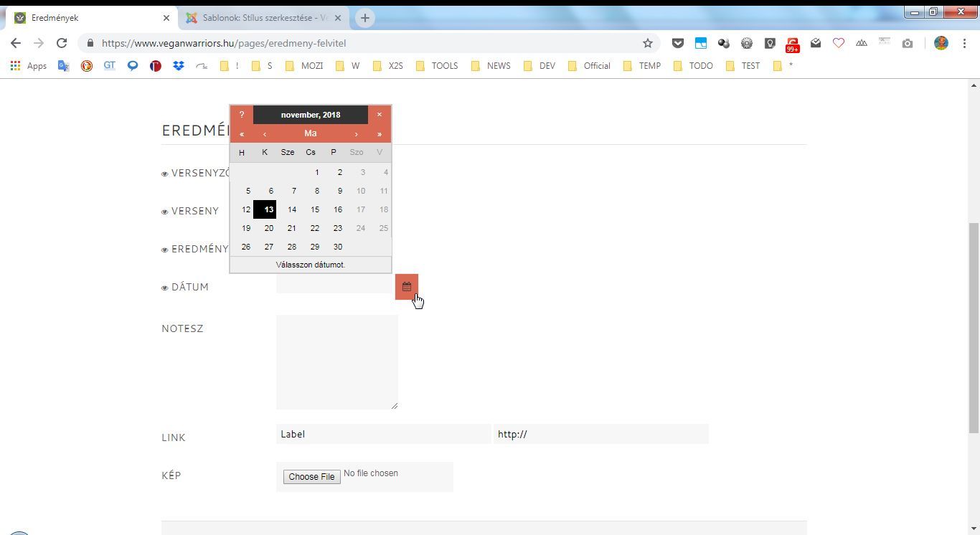This screenshot has height=535, width=980.
Task: Pick November 22 in the calendar
Action: point(314,228)
